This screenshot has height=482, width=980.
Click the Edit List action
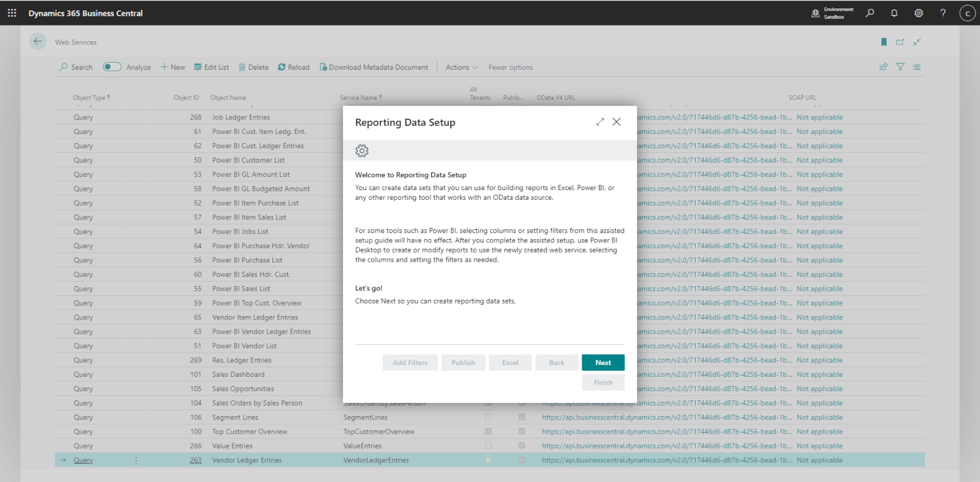click(x=212, y=67)
